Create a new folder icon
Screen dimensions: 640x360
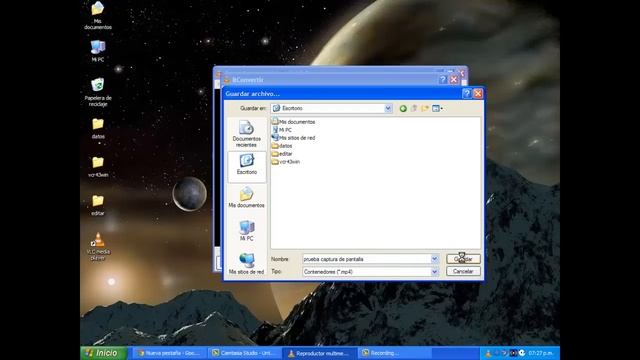(x=425, y=108)
